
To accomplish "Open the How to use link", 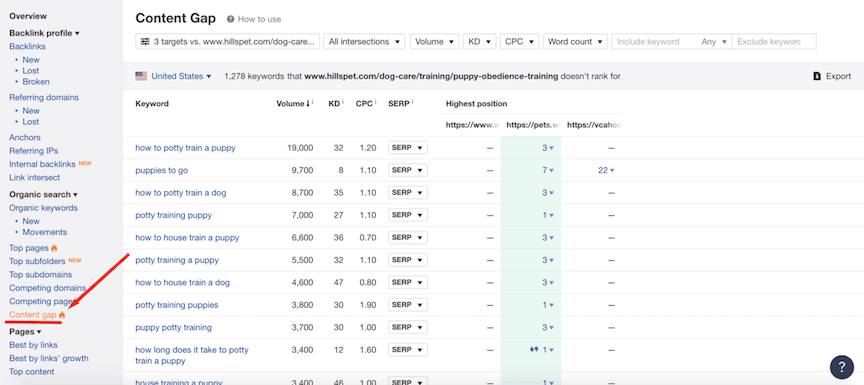I will (x=260, y=19).
